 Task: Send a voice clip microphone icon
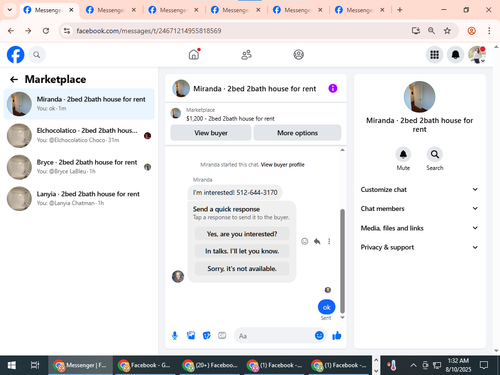pyautogui.click(x=175, y=336)
